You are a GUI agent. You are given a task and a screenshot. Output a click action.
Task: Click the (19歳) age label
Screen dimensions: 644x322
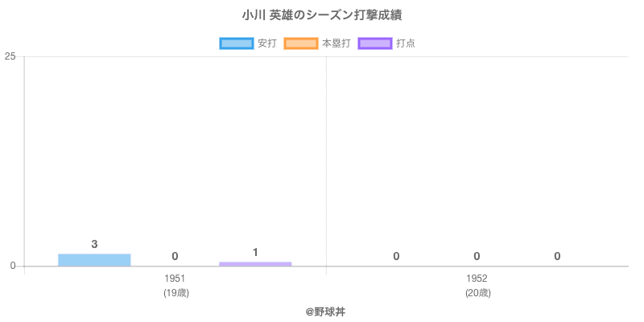175,293
